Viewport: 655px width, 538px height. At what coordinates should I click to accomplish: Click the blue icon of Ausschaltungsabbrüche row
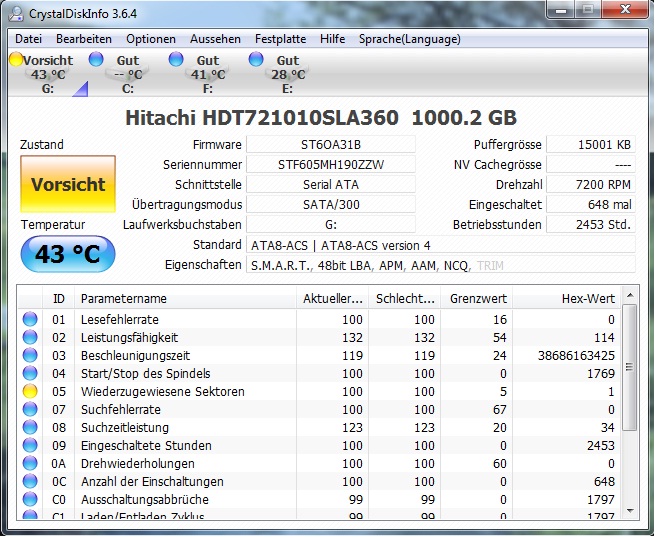pos(30,499)
